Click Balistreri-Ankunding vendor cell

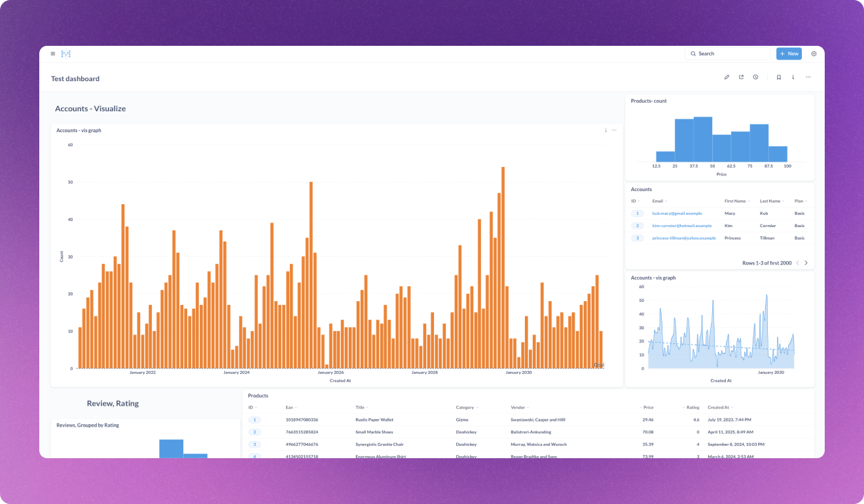coord(531,432)
